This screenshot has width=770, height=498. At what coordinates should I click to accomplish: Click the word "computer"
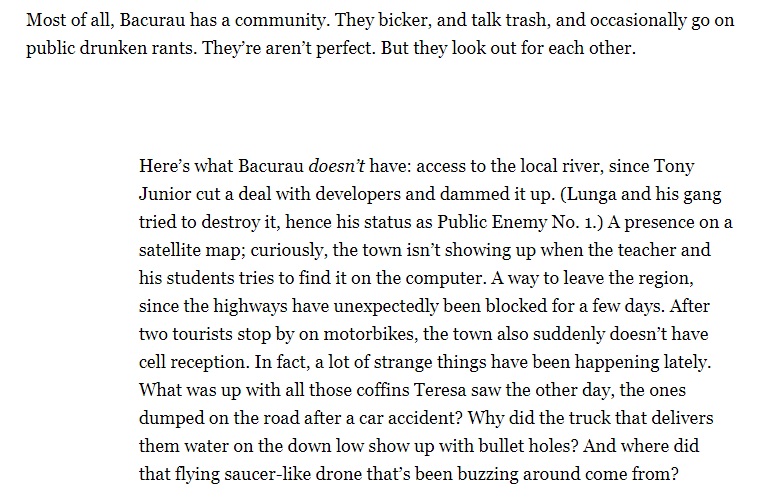pos(444,278)
